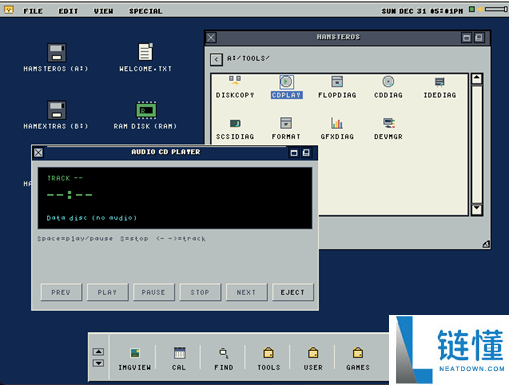Open the WELCOME.TXT document icon

[x=145, y=52]
